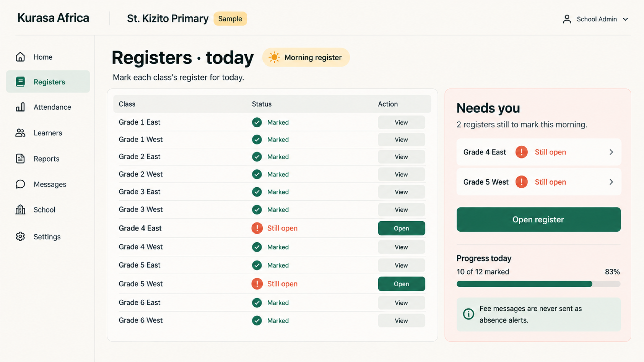
Task: Click the Sample tag beside school name
Action: (x=230, y=19)
